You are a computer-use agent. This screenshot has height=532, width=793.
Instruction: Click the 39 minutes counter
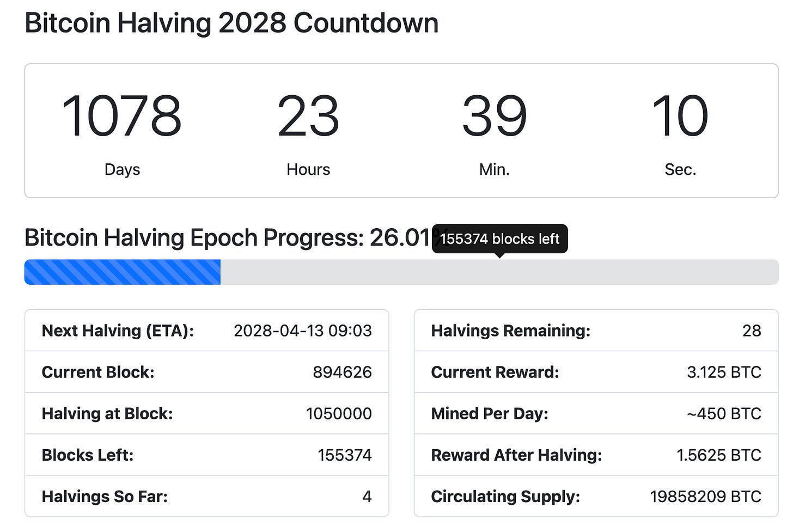(495, 116)
